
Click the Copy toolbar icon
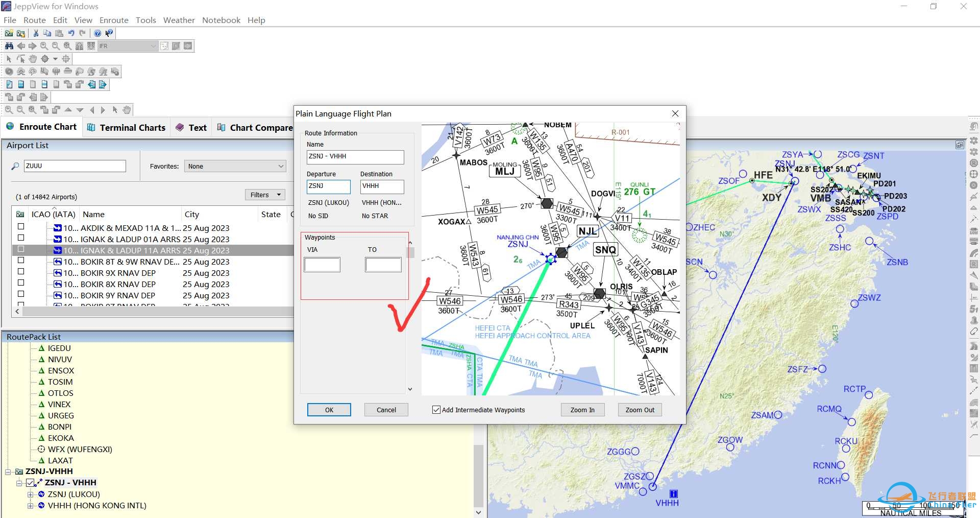point(47,33)
